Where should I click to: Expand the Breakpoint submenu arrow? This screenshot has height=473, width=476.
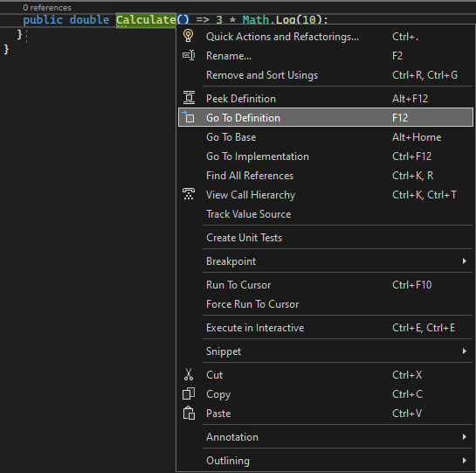pyautogui.click(x=464, y=261)
